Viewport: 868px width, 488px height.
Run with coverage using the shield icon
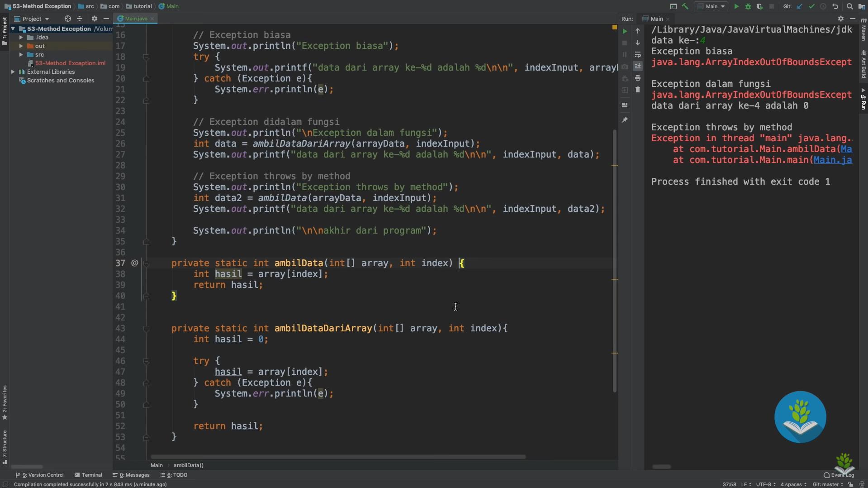tap(759, 6)
